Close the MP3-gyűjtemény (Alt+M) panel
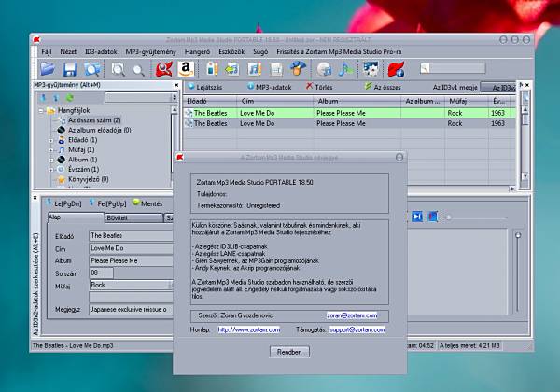The image size is (560, 392). pos(176,85)
